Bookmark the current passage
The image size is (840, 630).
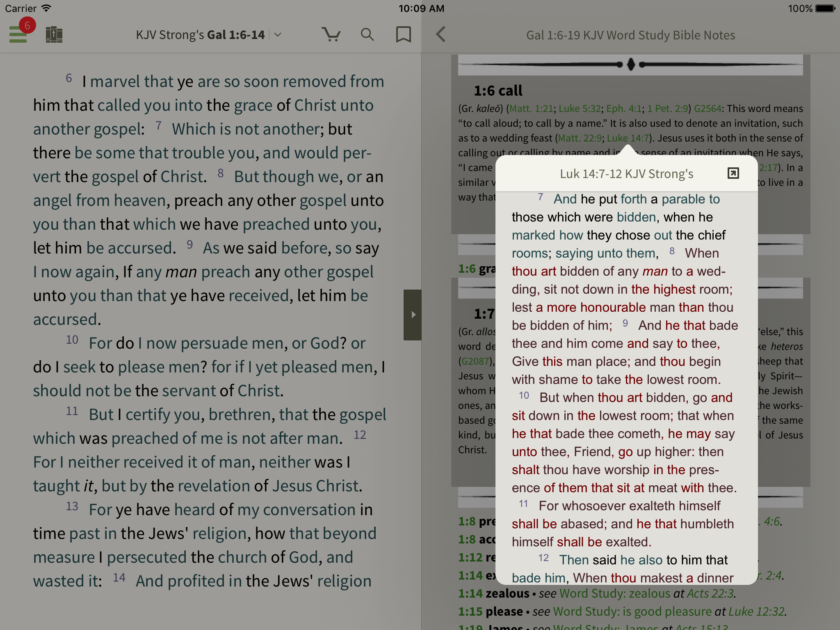pos(403,34)
